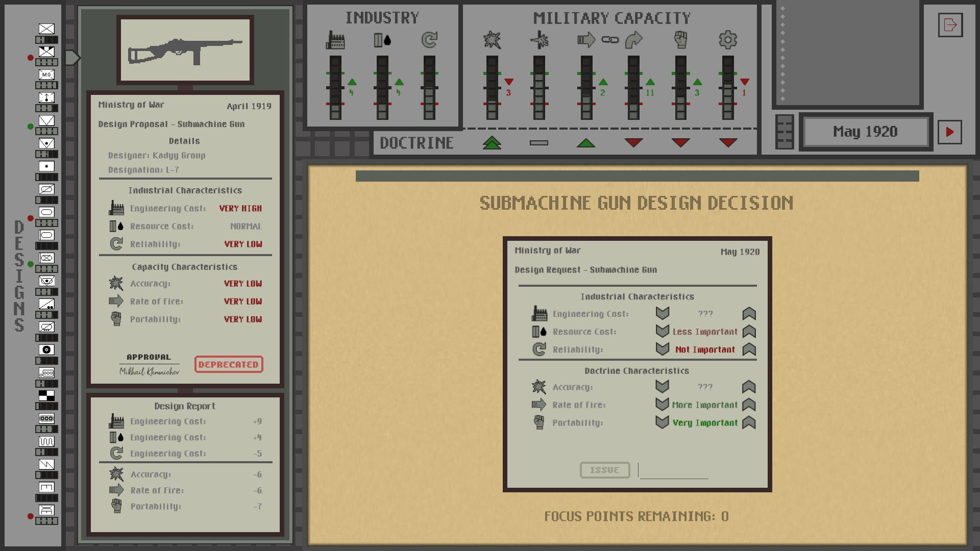980x551 pixels.
Task: Click the Military gear gauge bar
Action: click(728, 88)
